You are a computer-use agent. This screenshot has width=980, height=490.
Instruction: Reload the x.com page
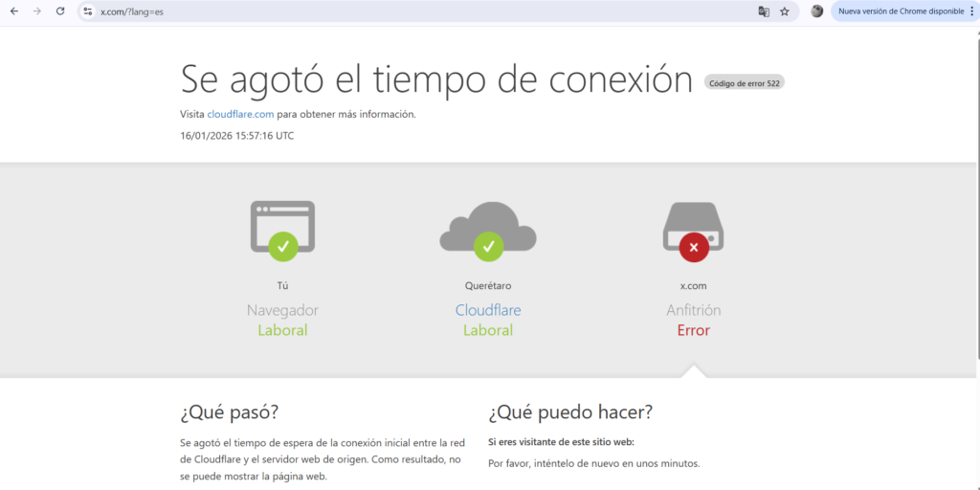[x=60, y=11]
